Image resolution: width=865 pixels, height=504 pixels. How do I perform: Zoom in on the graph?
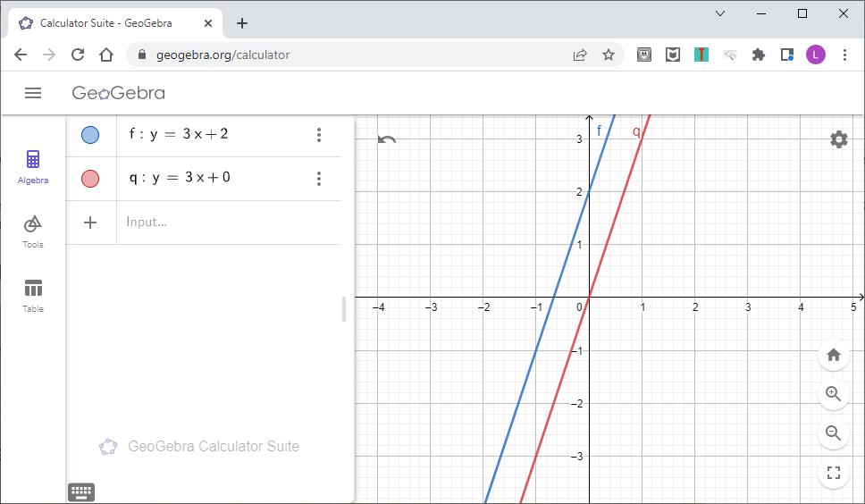click(833, 394)
